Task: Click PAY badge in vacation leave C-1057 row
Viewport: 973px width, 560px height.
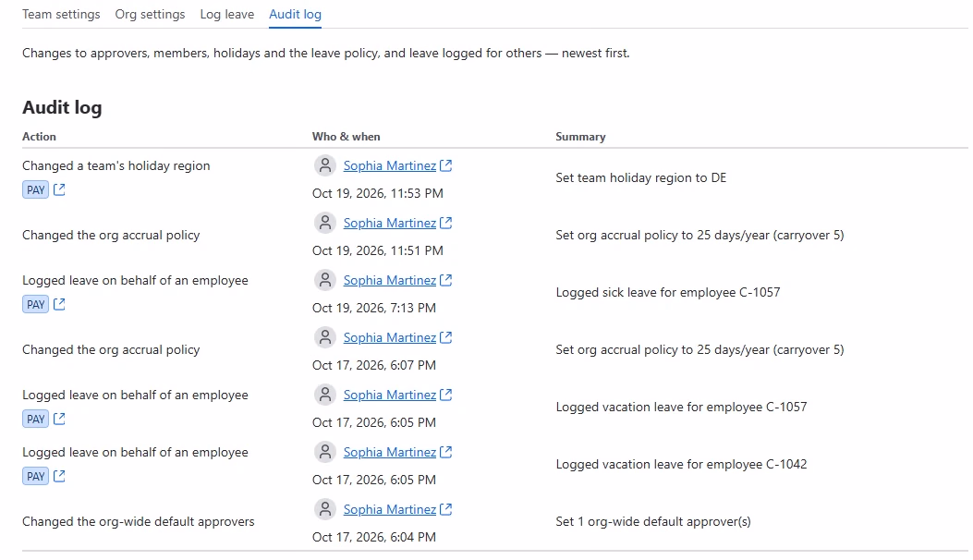Action: click(x=35, y=419)
